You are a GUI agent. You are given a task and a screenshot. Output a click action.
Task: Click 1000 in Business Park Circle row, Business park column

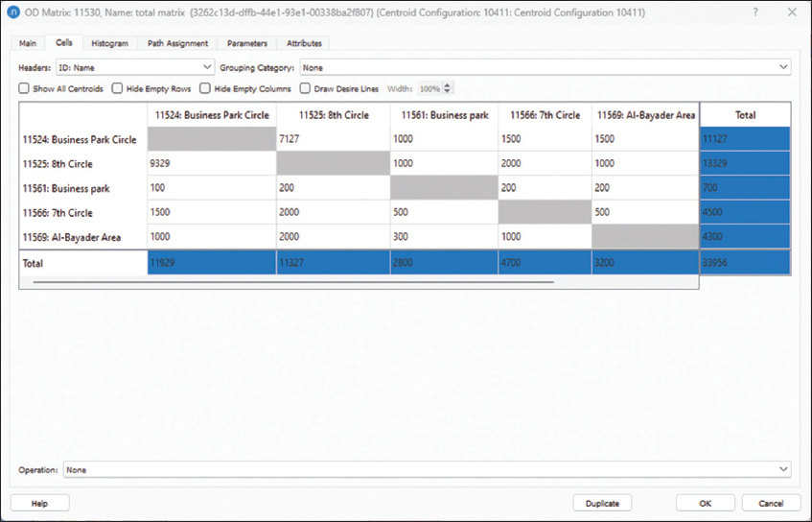pyautogui.click(x=444, y=139)
